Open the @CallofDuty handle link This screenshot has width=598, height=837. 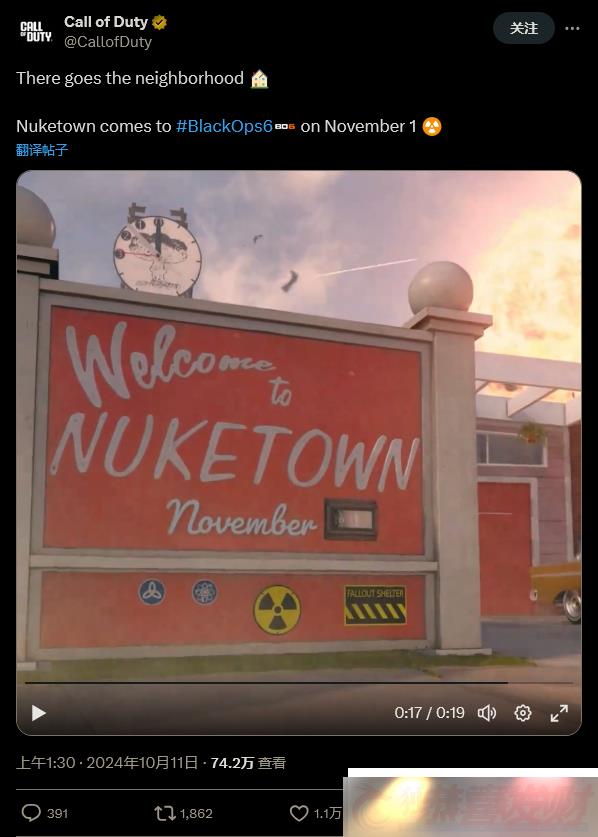[x=108, y=42]
